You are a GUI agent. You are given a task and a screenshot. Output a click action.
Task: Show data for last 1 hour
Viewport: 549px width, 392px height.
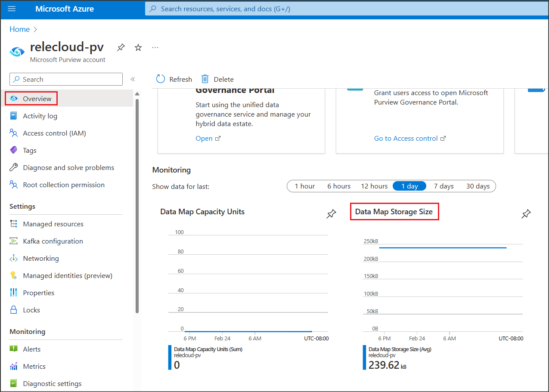click(x=305, y=186)
